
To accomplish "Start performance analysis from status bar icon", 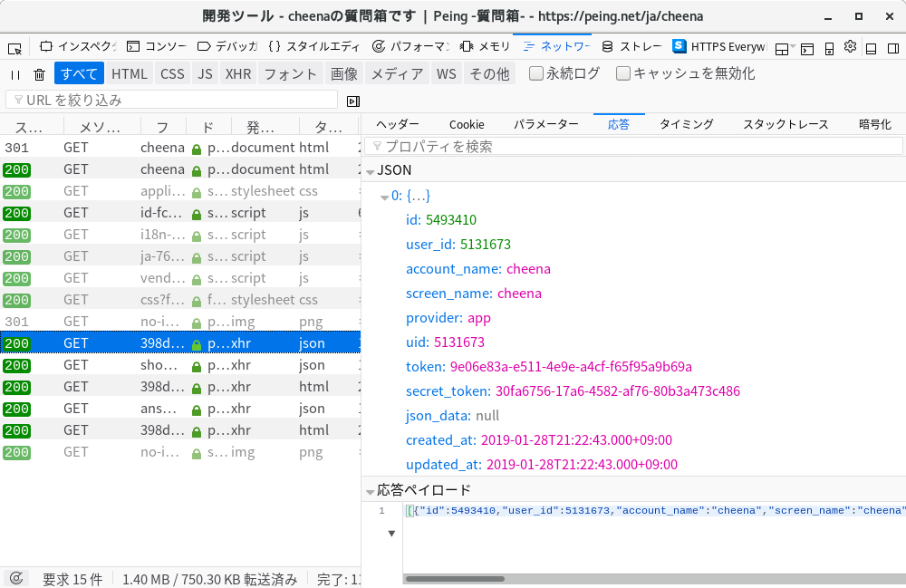I will tap(16, 578).
